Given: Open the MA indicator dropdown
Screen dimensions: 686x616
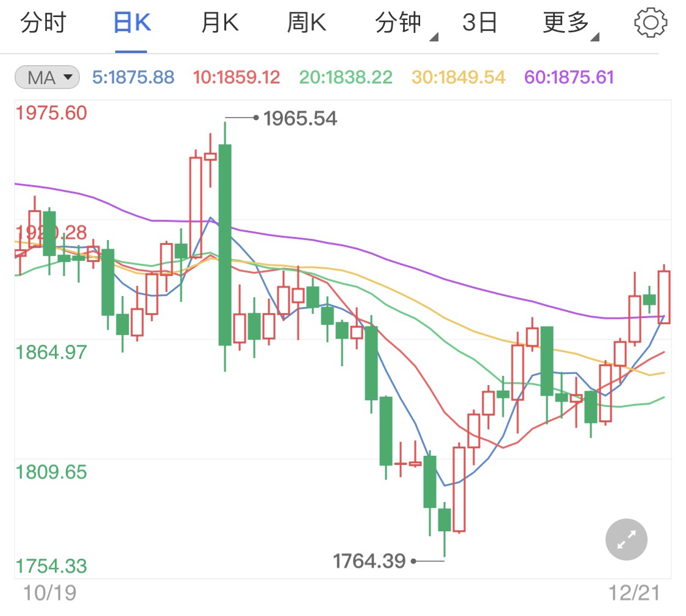Looking at the screenshot, I should [x=47, y=77].
